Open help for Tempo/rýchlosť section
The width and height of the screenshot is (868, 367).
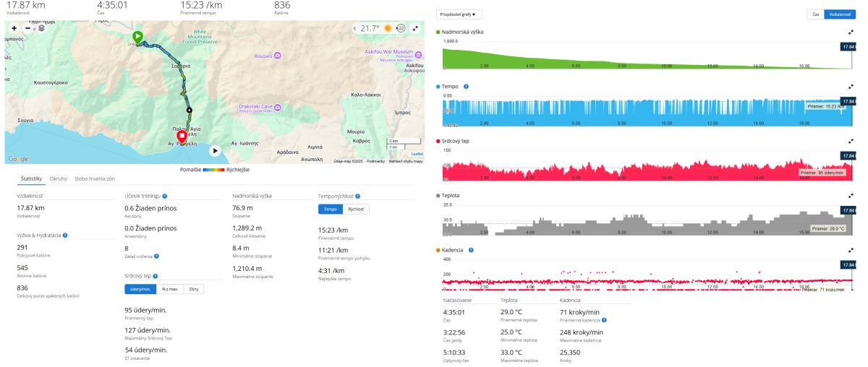pyautogui.click(x=357, y=196)
